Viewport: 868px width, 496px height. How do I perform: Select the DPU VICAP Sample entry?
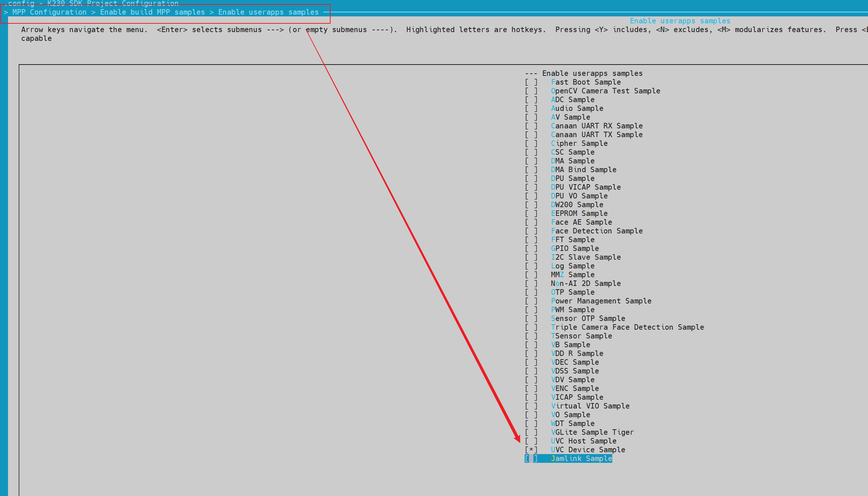(586, 187)
